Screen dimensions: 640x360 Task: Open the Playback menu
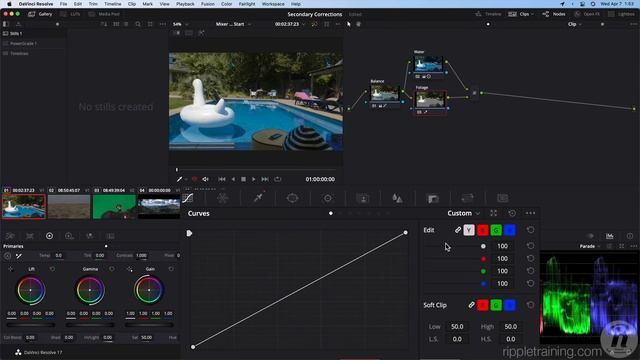pos(185,4)
